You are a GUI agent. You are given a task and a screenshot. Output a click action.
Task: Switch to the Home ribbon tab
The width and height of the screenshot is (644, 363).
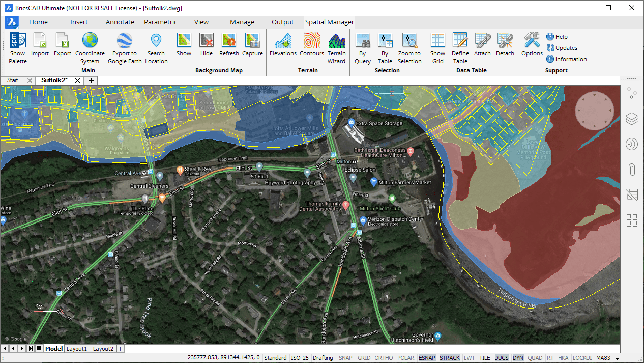click(38, 22)
